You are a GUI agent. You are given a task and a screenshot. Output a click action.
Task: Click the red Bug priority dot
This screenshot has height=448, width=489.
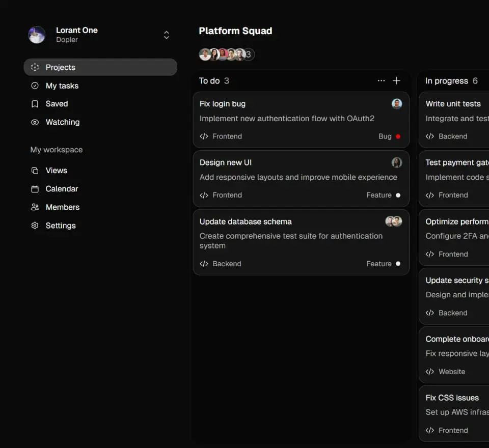coord(398,136)
